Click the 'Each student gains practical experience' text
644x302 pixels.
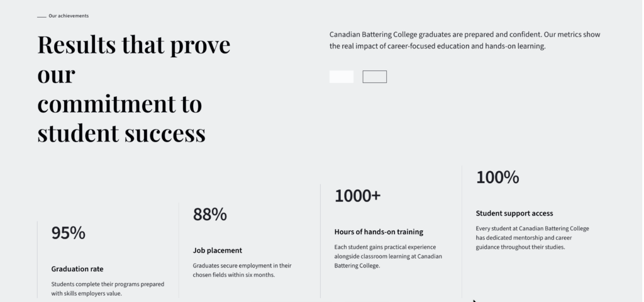[389, 256]
